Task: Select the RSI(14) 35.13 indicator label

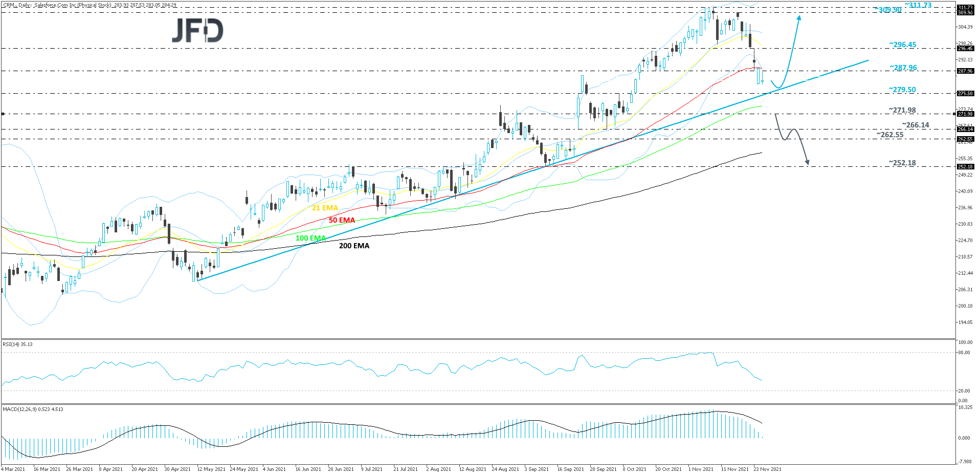Action: pos(17,344)
